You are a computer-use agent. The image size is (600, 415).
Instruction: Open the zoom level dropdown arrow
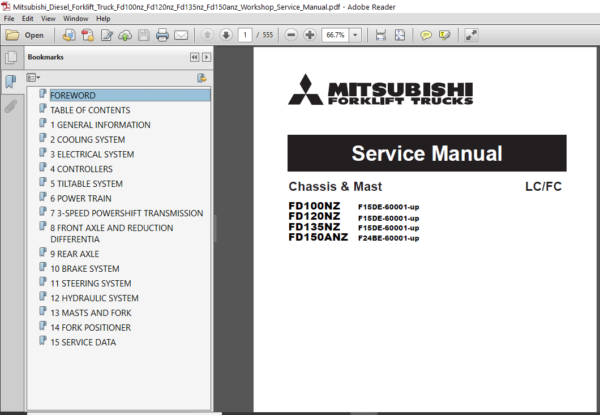coord(355,35)
